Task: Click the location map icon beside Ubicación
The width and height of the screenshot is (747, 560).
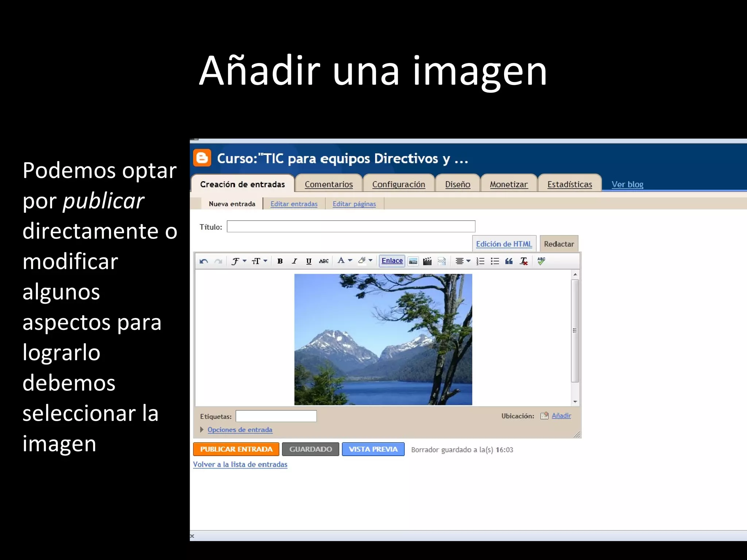Action: [544, 416]
